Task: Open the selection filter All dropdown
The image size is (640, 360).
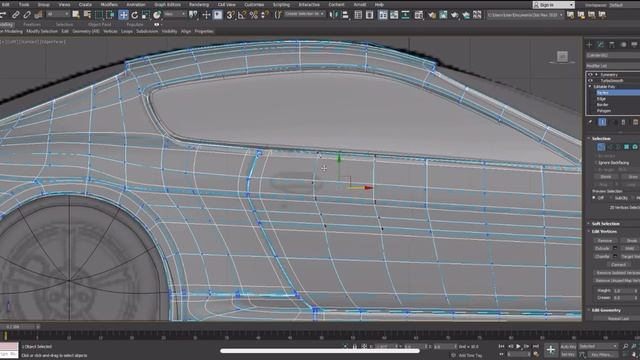Action: coord(58,14)
